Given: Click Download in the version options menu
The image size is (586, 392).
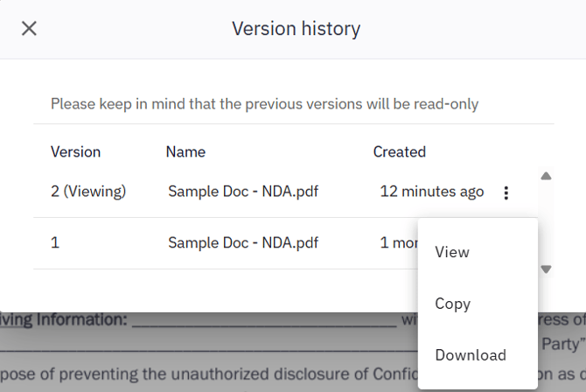Looking at the screenshot, I should (x=471, y=355).
